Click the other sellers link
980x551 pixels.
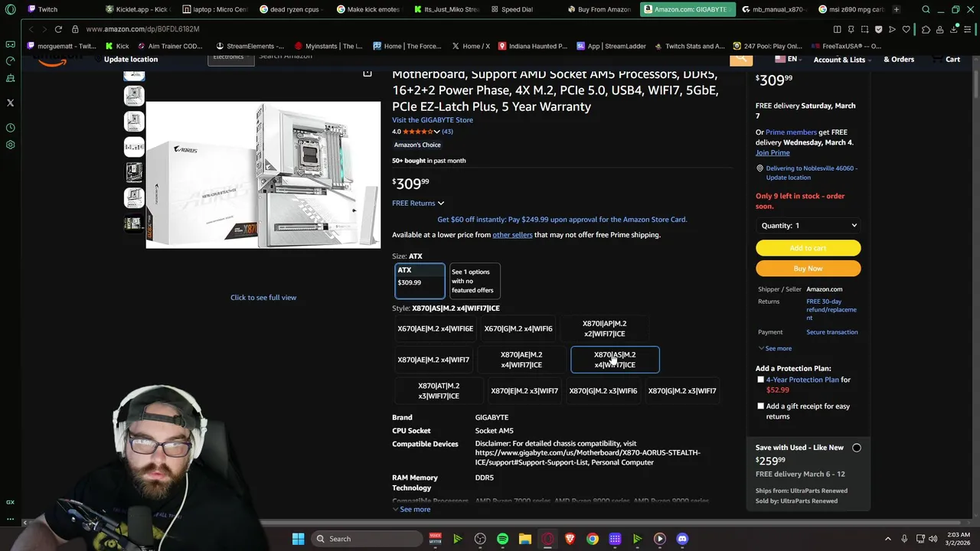coord(512,235)
